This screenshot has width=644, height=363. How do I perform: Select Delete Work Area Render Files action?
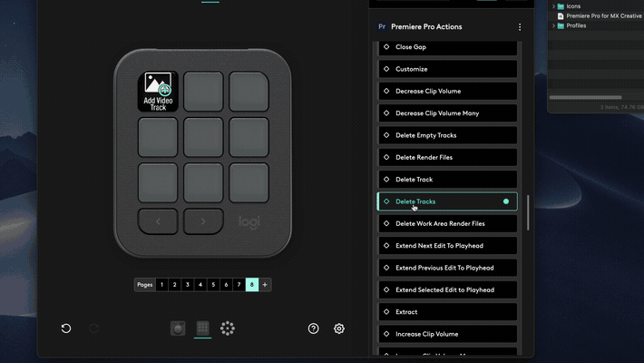click(x=448, y=223)
